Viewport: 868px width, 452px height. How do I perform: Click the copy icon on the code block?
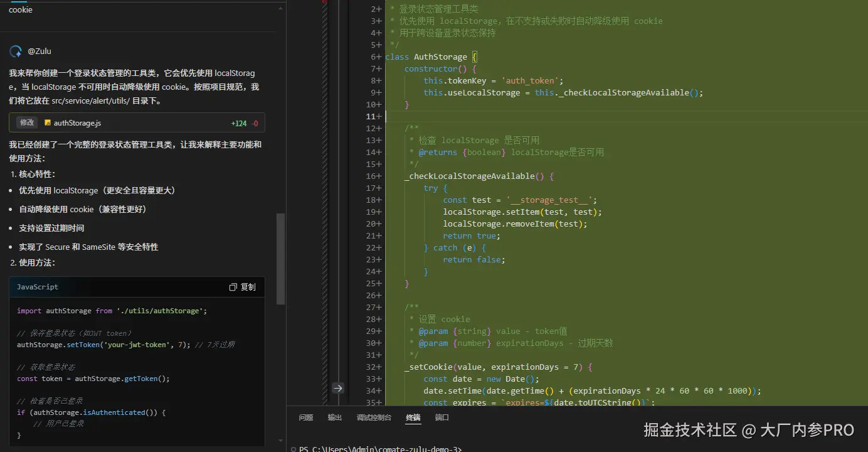click(x=232, y=286)
